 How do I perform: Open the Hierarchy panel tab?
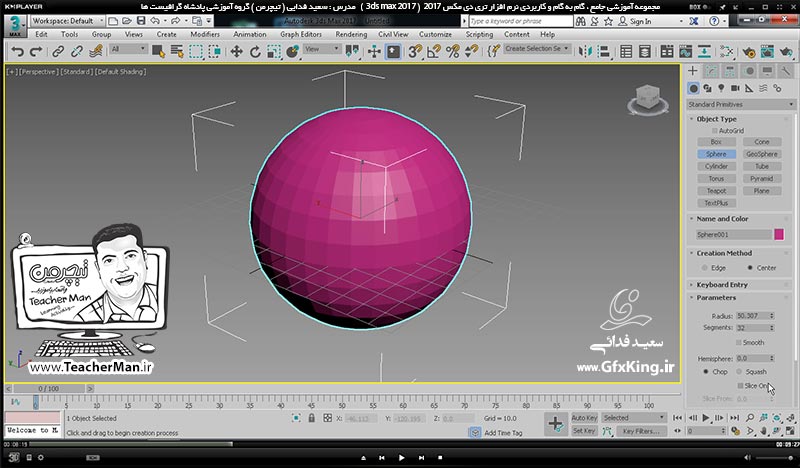[x=730, y=71]
